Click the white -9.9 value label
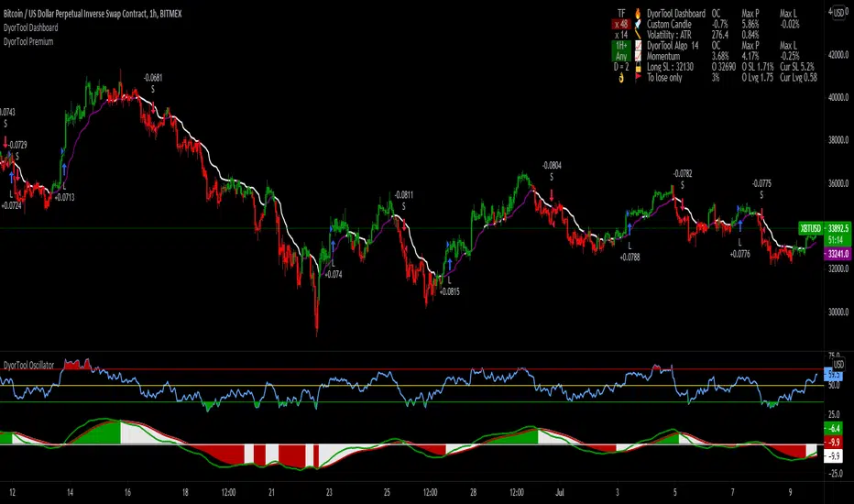Screen dimensions: 854x504 pos(833,456)
